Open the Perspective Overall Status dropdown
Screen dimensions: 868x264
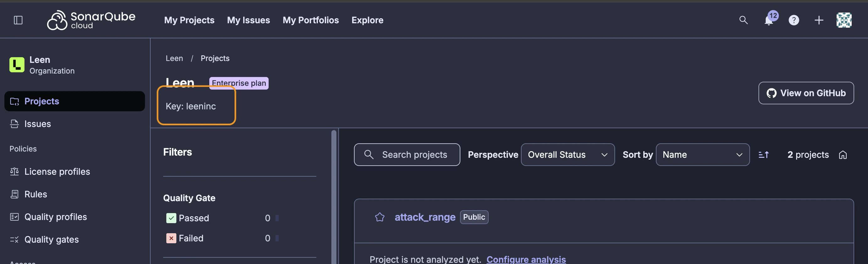tap(567, 155)
